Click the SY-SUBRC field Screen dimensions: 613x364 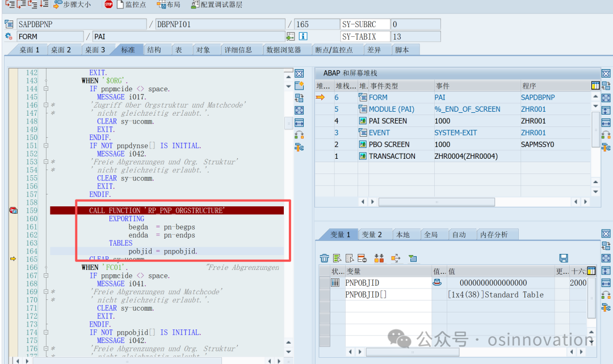coord(365,24)
